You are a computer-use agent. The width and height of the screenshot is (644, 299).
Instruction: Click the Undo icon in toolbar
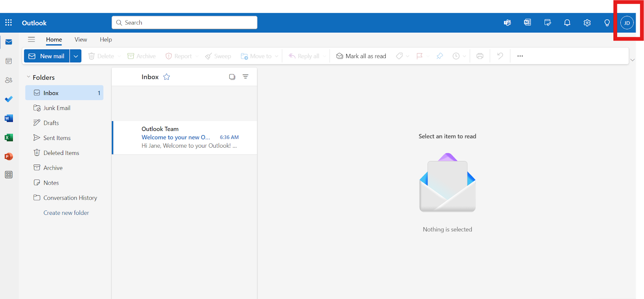click(500, 56)
